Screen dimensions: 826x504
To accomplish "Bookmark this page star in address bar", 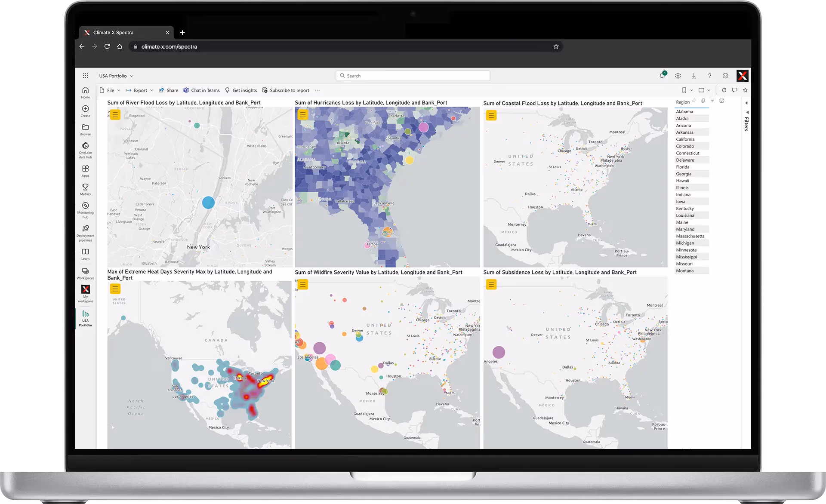I will [x=556, y=46].
